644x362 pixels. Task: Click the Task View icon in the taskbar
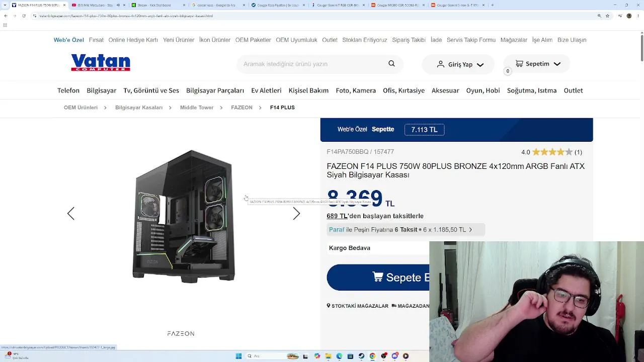pos(305,356)
